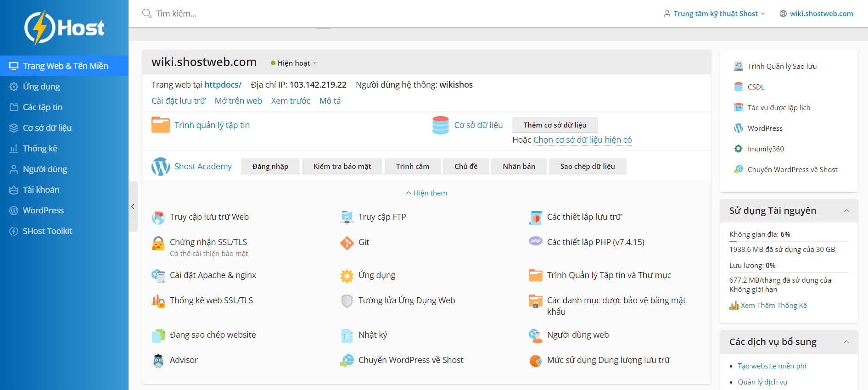Click Backup Manager icon in right panel

point(738,66)
